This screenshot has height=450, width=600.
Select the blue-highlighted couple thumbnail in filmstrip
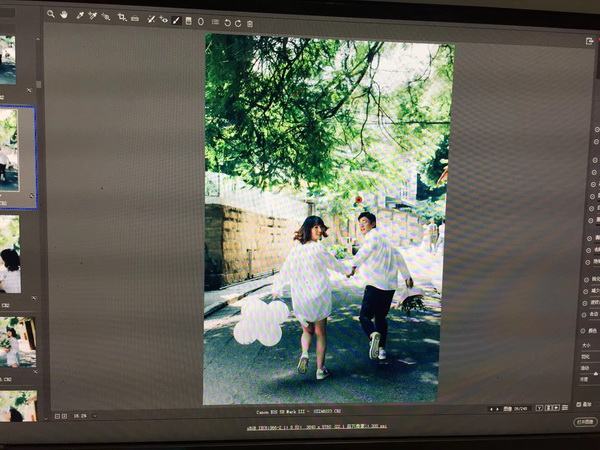coord(9,150)
